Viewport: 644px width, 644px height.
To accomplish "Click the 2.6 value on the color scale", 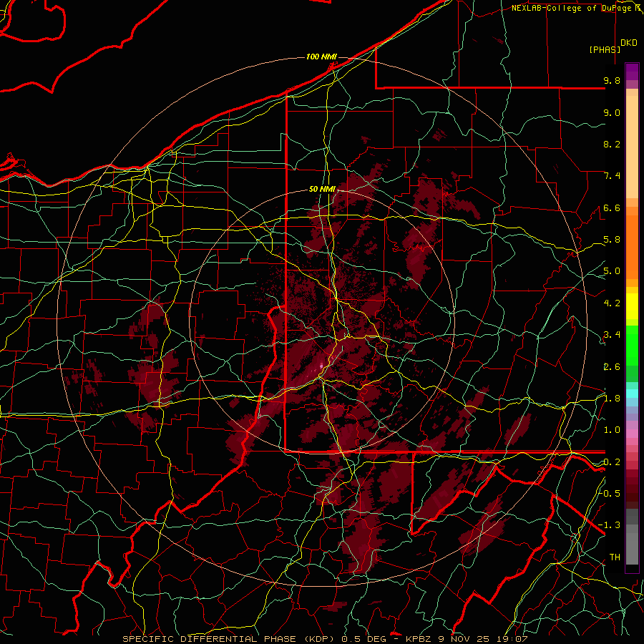I will [x=612, y=367].
